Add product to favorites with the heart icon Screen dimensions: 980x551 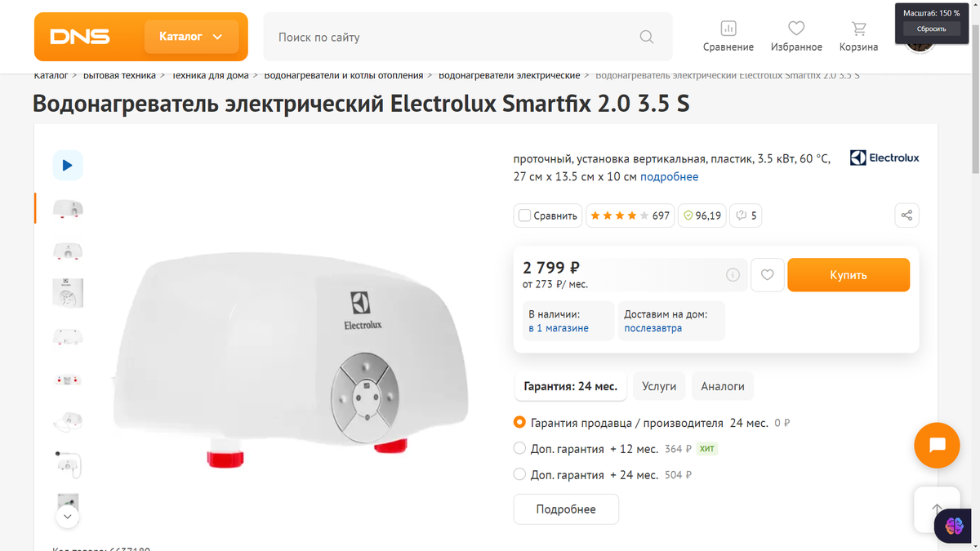pyautogui.click(x=767, y=274)
